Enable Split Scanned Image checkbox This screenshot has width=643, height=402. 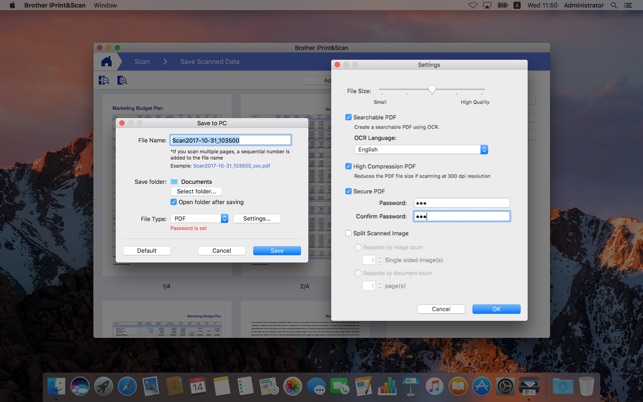(349, 233)
